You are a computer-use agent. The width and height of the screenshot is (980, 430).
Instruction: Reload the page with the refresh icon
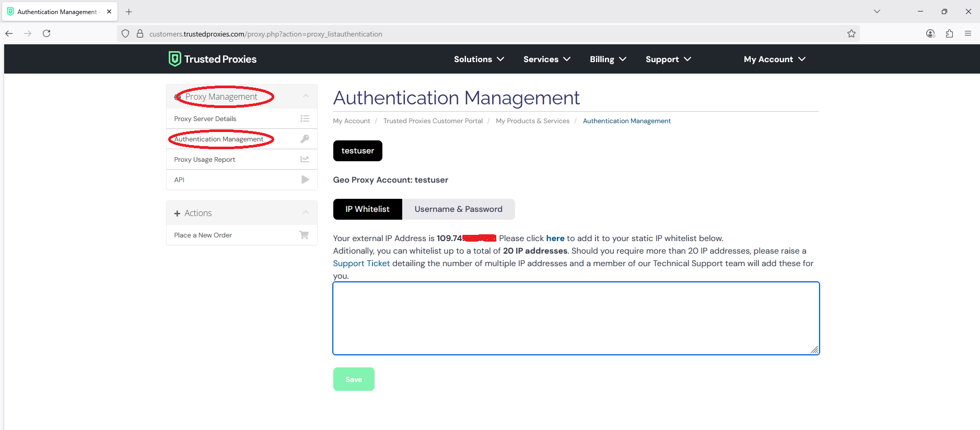click(46, 33)
